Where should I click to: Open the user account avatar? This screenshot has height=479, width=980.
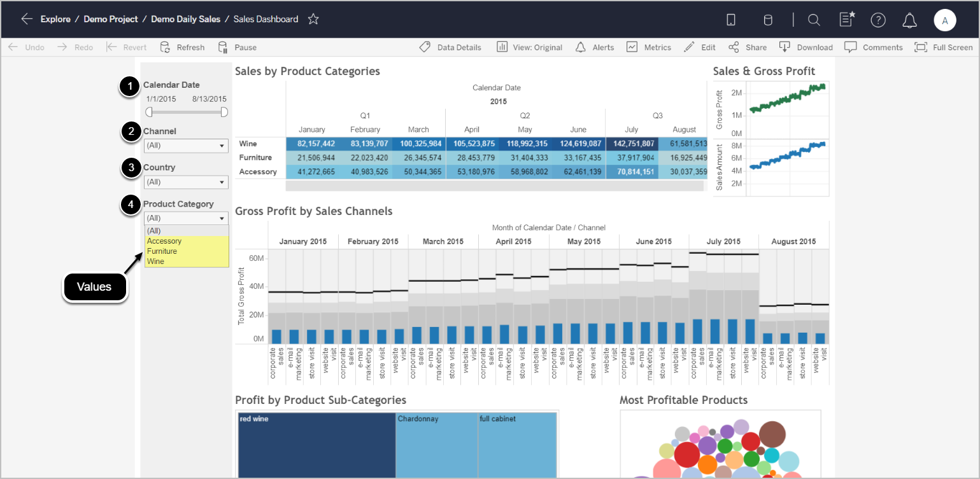945,20
